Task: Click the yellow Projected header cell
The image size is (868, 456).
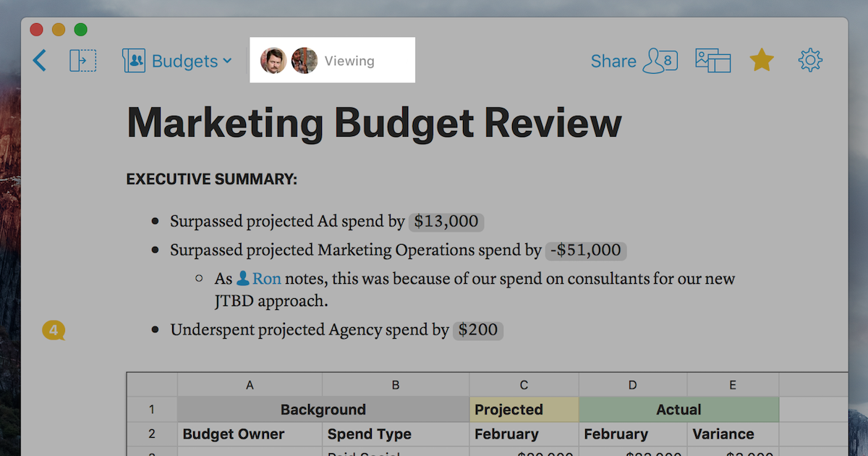Action: click(x=524, y=410)
